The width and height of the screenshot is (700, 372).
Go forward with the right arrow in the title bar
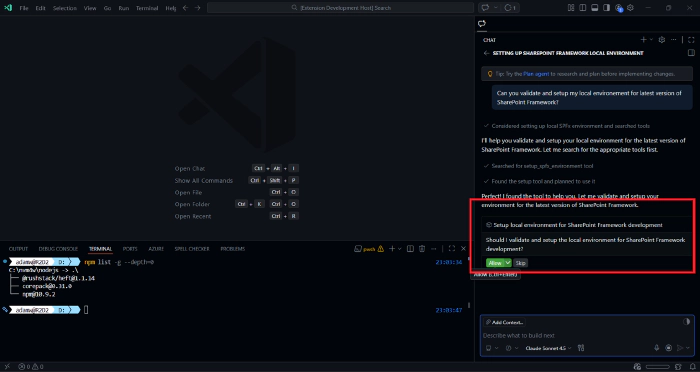pyautogui.click(x=197, y=8)
